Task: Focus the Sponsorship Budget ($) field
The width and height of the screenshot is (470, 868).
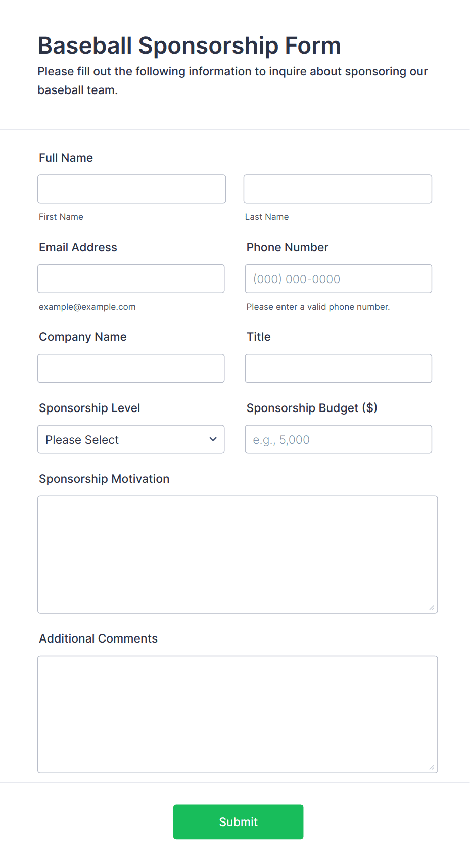Action: tap(339, 439)
